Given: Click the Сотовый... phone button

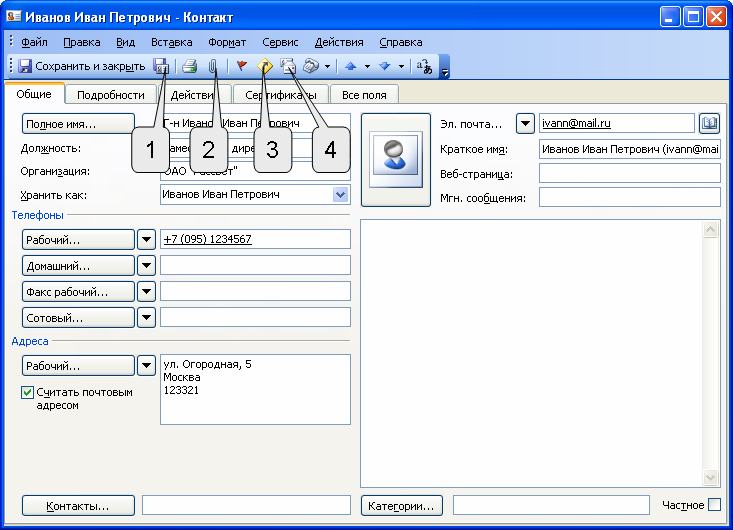Looking at the screenshot, I should (x=78, y=318).
